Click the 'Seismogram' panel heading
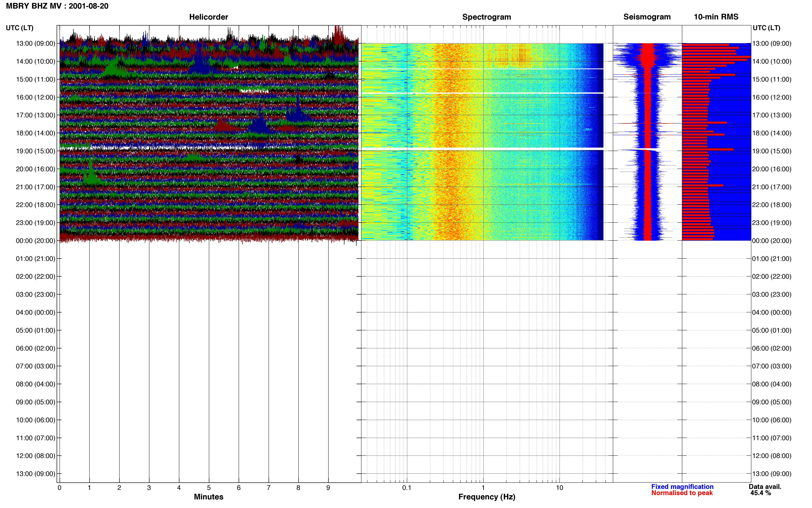 [647, 17]
